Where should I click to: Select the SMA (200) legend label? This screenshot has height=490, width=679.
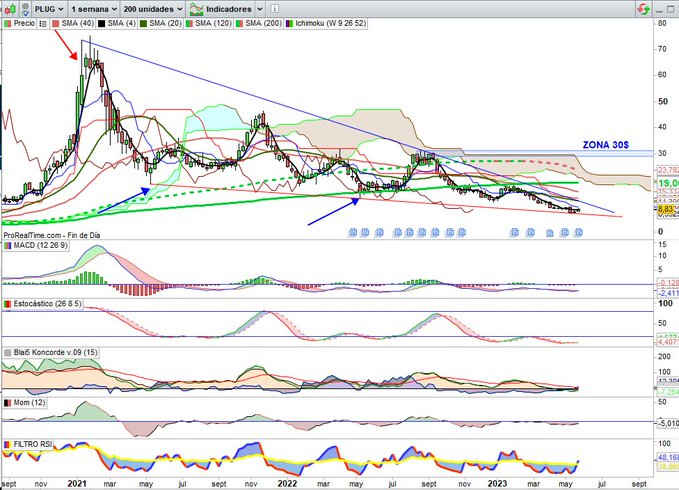(x=263, y=23)
